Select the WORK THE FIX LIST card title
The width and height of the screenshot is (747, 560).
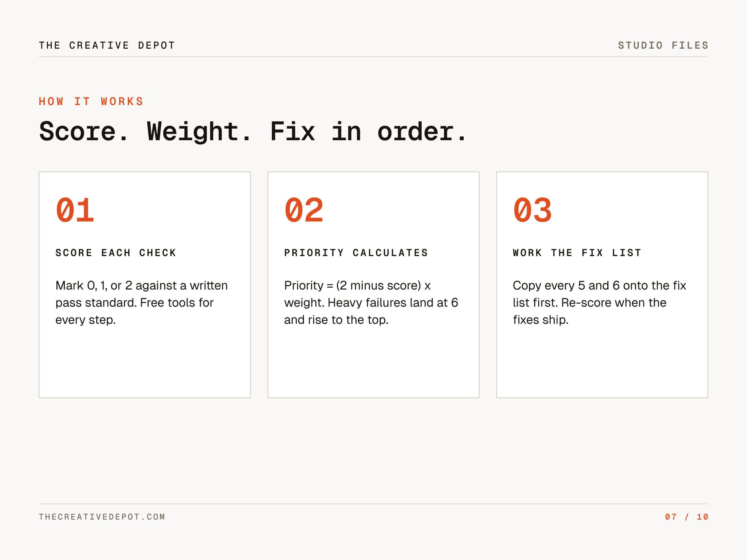point(577,253)
